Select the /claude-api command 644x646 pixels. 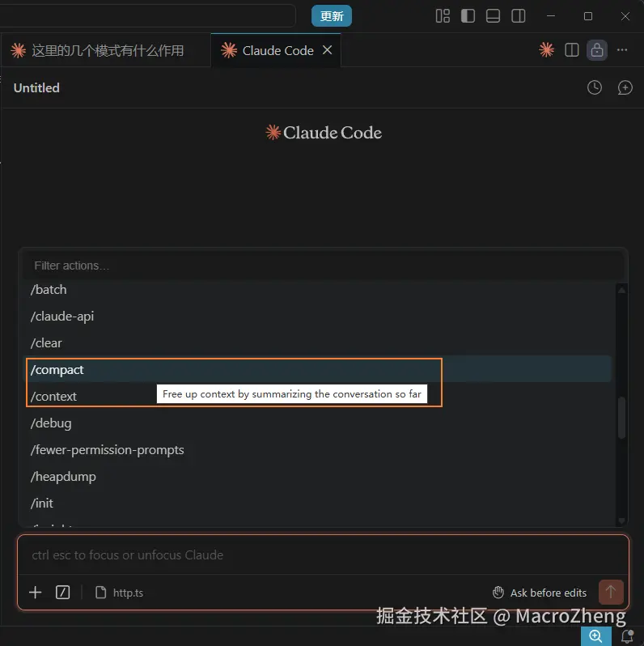click(x=317, y=317)
